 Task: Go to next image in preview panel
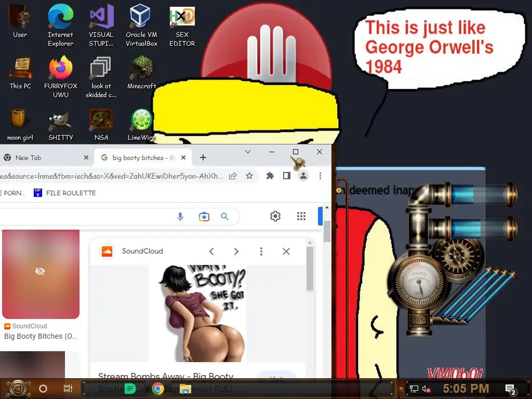(x=236, y=251)
